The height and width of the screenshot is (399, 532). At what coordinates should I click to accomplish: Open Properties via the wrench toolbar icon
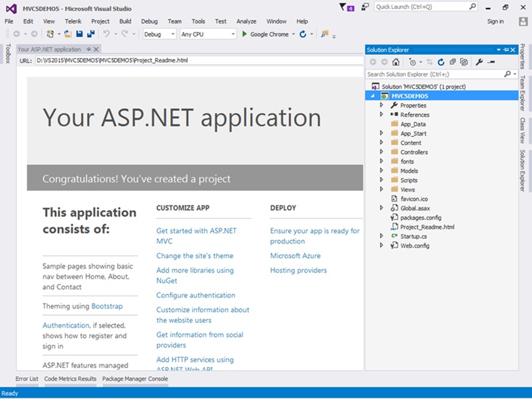point(479,62)
